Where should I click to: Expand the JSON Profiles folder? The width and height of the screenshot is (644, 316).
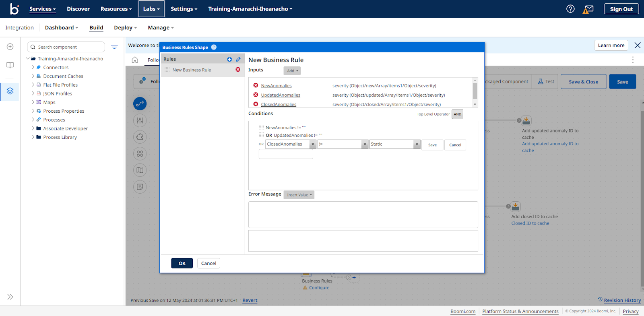click(33, 93)
